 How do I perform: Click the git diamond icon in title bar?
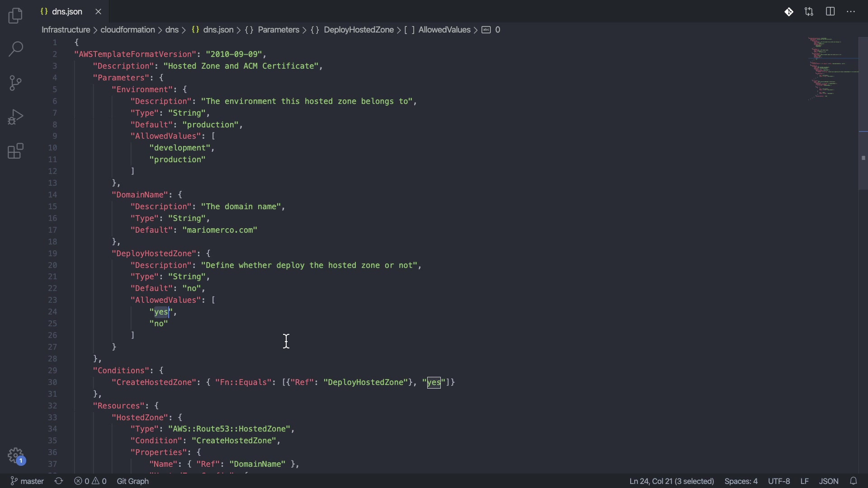tap(789, 12)
